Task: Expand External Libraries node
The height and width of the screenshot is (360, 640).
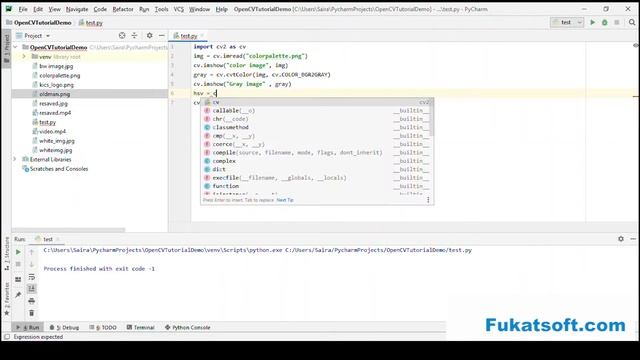Action: point(15,159)
